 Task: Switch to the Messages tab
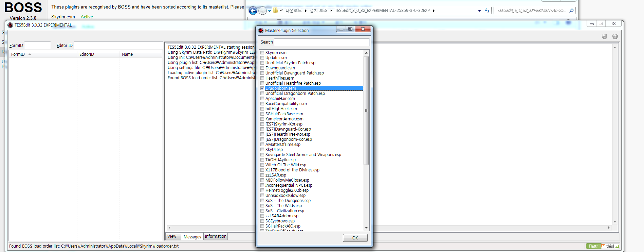tap(192, 237)
